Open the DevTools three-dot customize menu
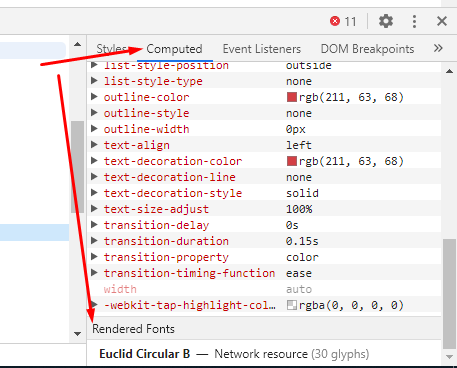Image resolution: width=457 pixels, height=368 pixels. (414, 21)
